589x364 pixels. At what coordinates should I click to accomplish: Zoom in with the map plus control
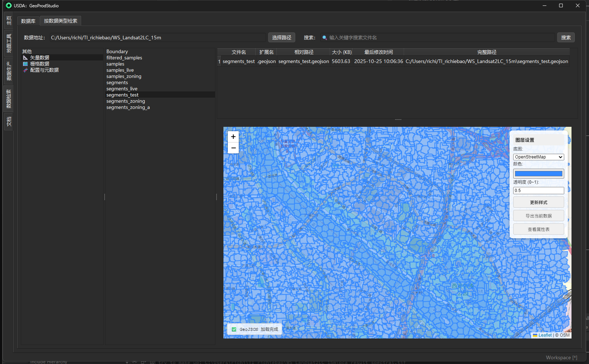click(233, 136)
